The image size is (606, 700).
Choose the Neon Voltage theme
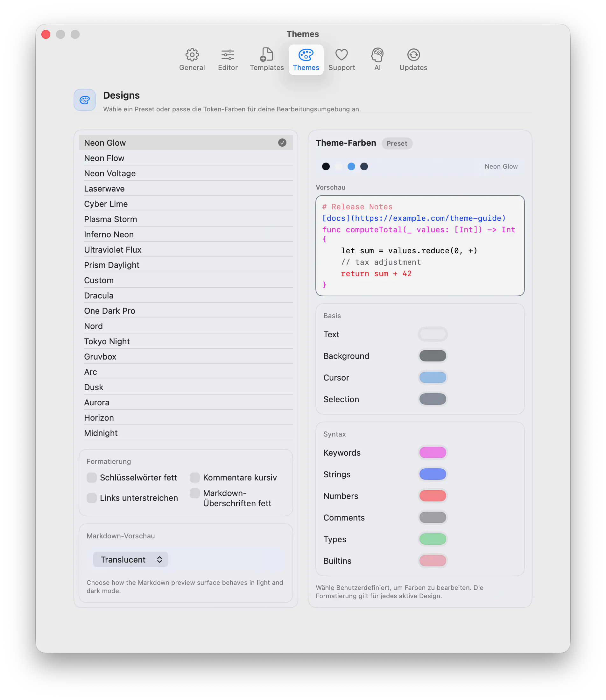click(x=186, y=173)
